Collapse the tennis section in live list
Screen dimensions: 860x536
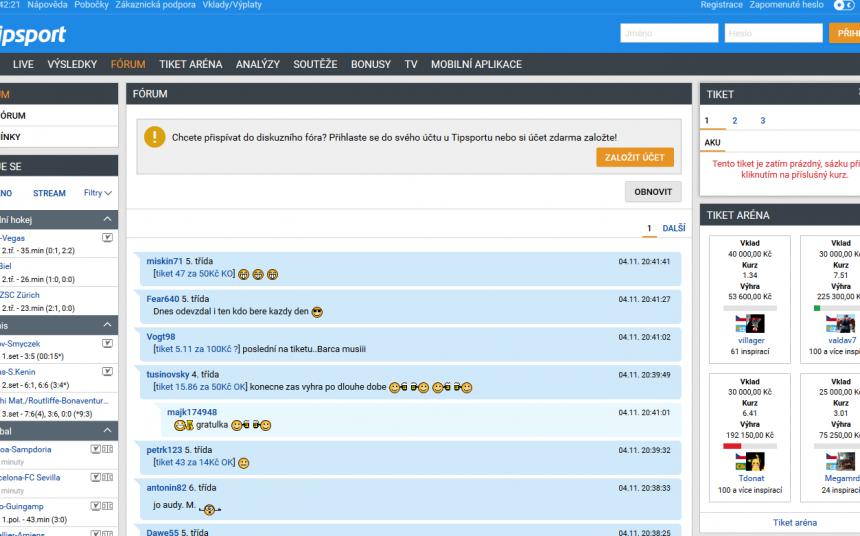tap(108, 325)
